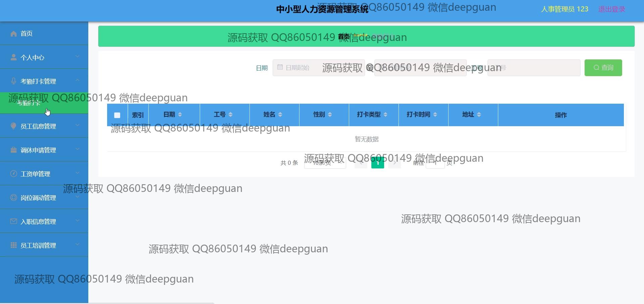Click the green 查询 search button
Image resolution: width=644 pixels, height=304 pixels.
point(603,68)
